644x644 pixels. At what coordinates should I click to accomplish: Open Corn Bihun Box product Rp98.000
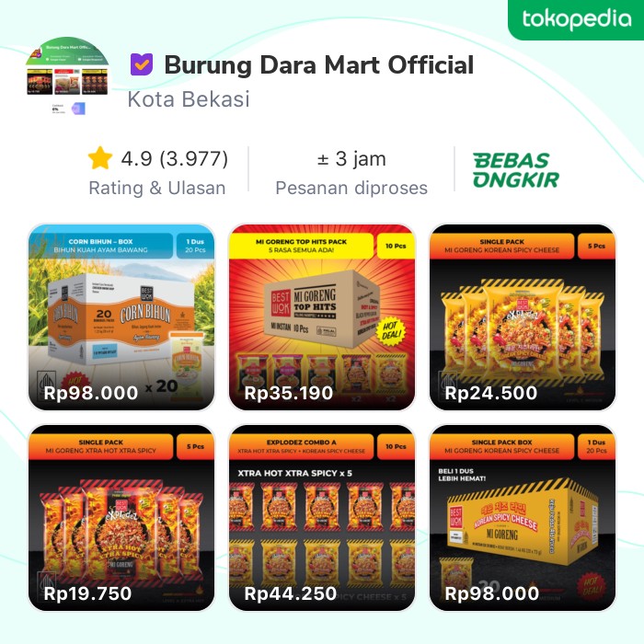point(121,317)
